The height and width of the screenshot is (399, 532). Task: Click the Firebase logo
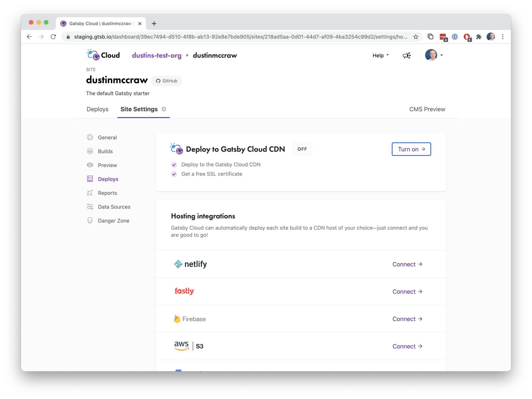[x=190, y=319]
